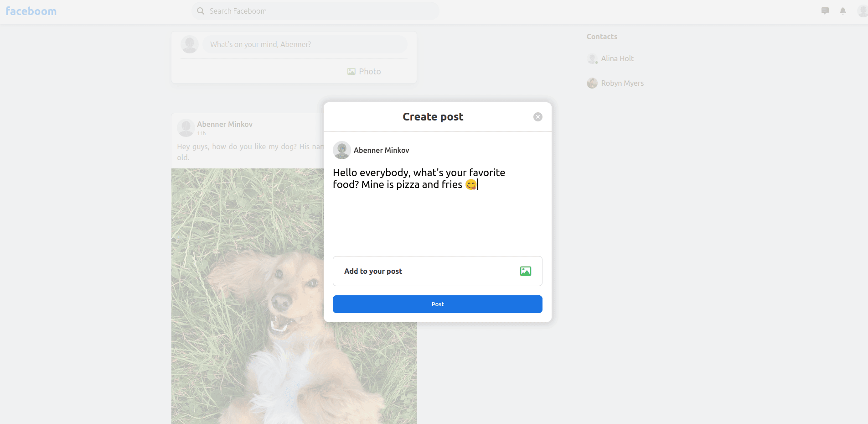Click the Contacts heading

602,37
